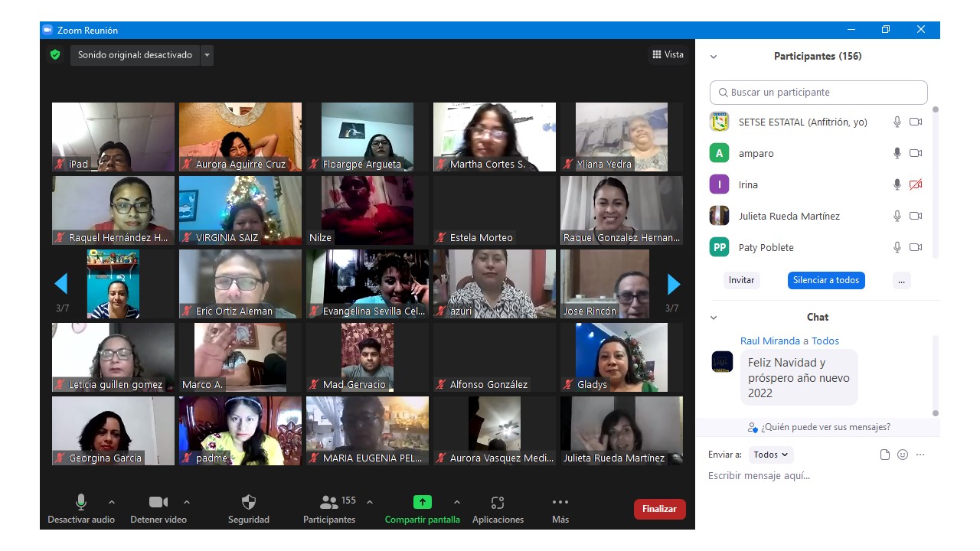Toggle Paty Poblete microphone icon
This screenshot has width=980, height=551.
pyautogui.click(x=897, y=247)
